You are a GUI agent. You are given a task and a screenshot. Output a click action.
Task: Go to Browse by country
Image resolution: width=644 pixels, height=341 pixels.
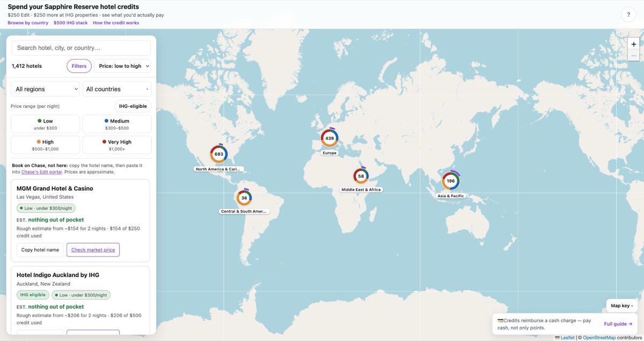[28, 23]
